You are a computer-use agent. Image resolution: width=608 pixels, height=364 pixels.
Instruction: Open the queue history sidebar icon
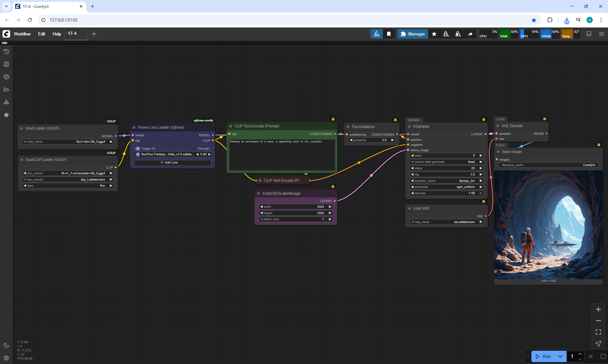[x=6, y=52]
